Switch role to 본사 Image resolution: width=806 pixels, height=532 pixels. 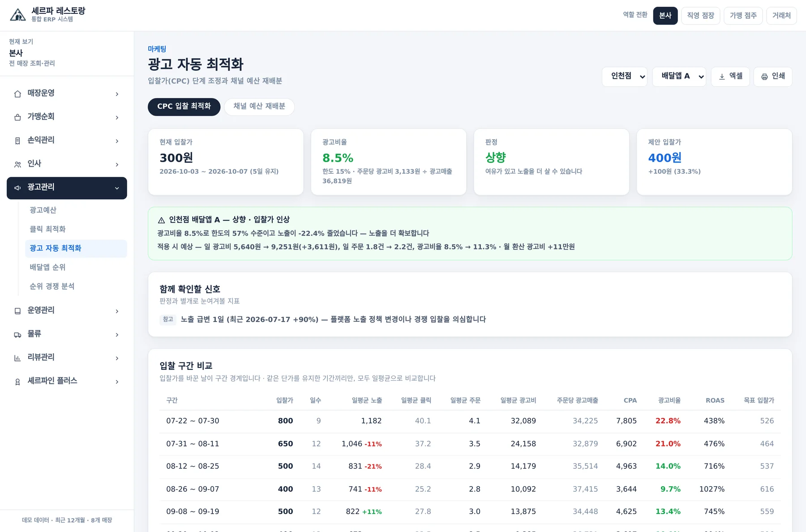[665, 16]
